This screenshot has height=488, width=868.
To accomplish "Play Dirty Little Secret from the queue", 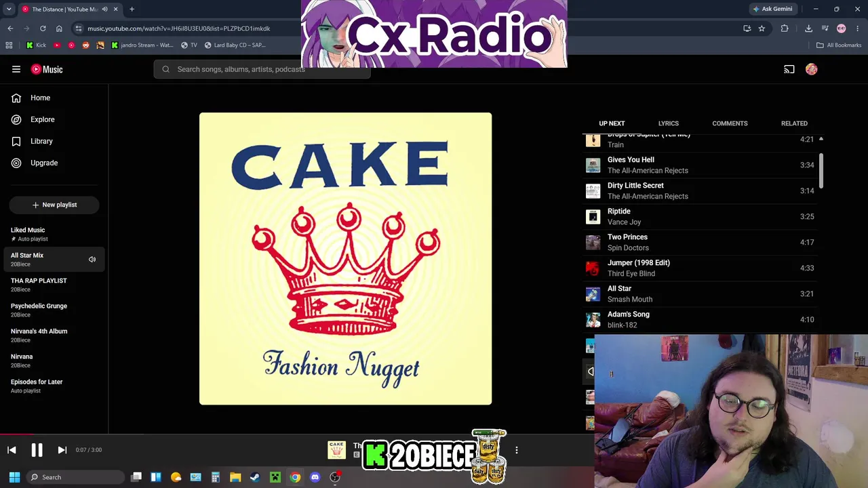I will point(701,190).
